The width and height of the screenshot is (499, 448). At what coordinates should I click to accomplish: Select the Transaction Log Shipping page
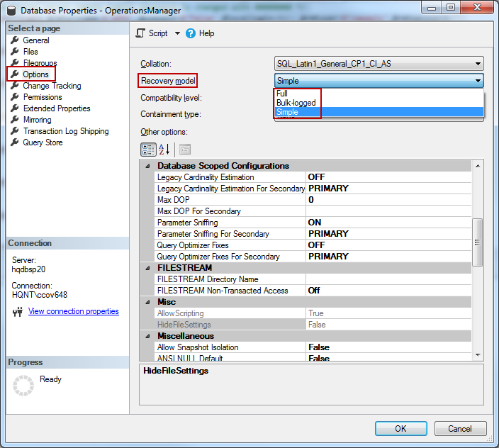click(65, 131)
